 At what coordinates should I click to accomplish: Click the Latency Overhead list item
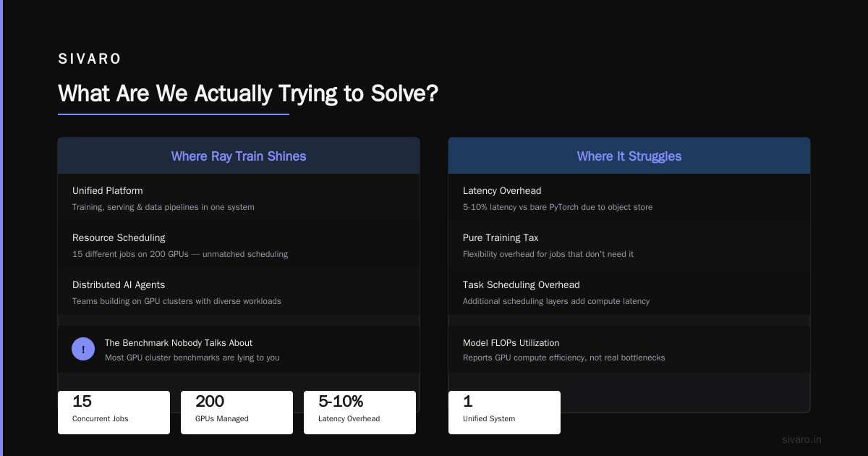click(x=629, y=198)
